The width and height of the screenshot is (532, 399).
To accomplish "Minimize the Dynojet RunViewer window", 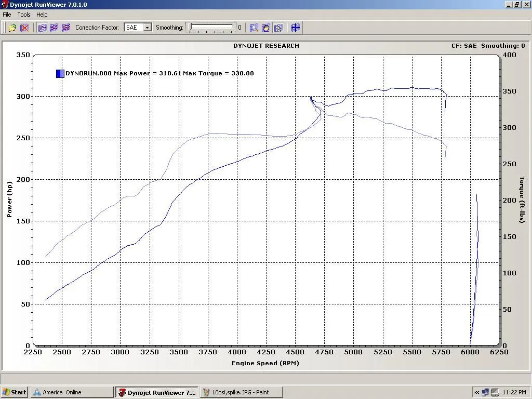I will coord(509,4).
